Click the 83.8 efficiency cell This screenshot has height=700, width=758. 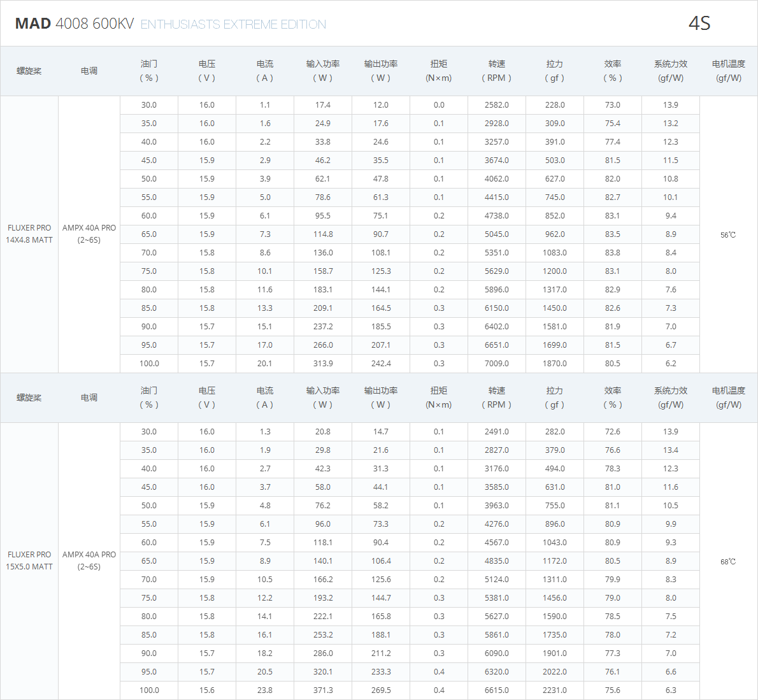coord(613,253)
